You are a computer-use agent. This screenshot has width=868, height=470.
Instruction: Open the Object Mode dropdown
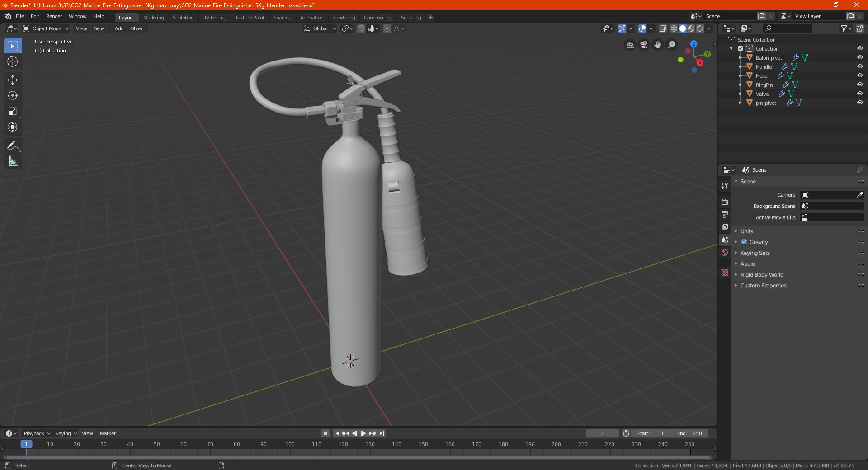point(46,28)
